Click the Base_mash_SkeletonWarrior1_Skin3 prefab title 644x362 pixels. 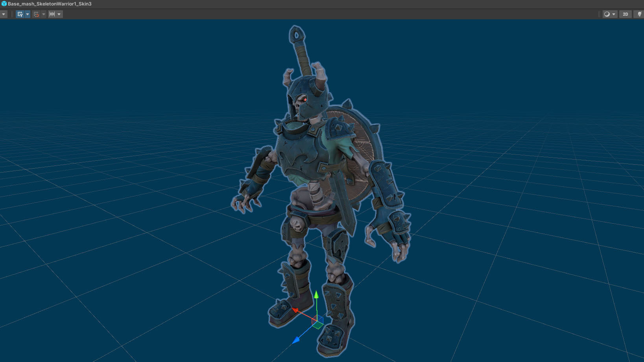[50, 4]
